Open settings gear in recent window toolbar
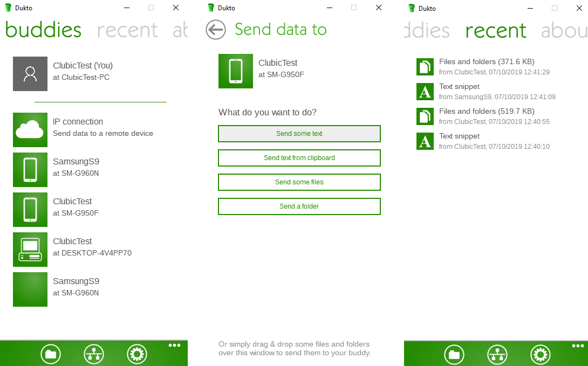588x366 pixels. (541, 354)
